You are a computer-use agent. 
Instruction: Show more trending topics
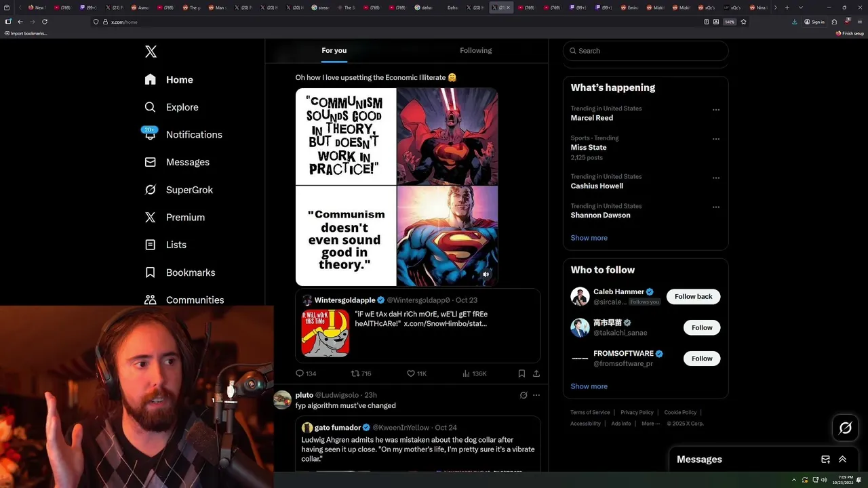tap(589, 238)
